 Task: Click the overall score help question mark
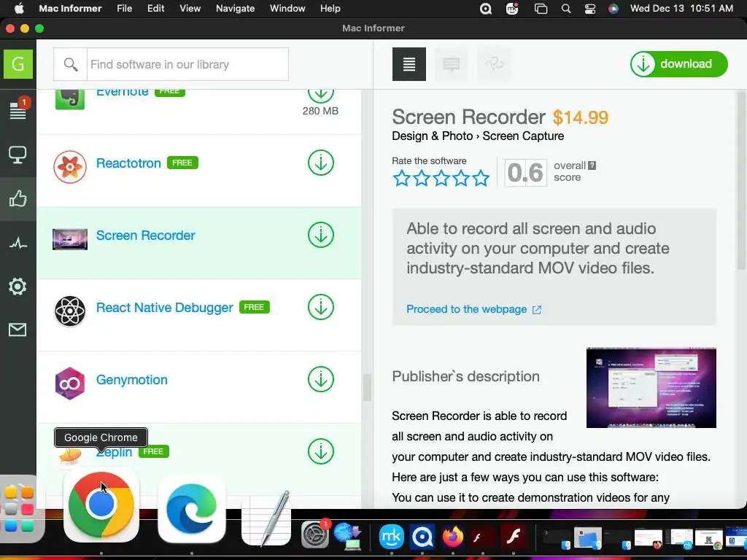pyautogui.click(x=592, y=166)
